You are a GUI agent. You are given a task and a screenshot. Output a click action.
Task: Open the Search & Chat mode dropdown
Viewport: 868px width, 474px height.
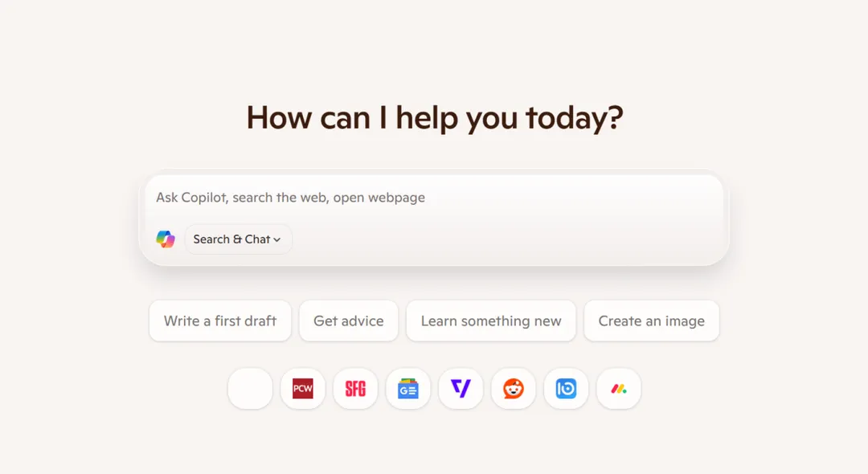[238, 239]
